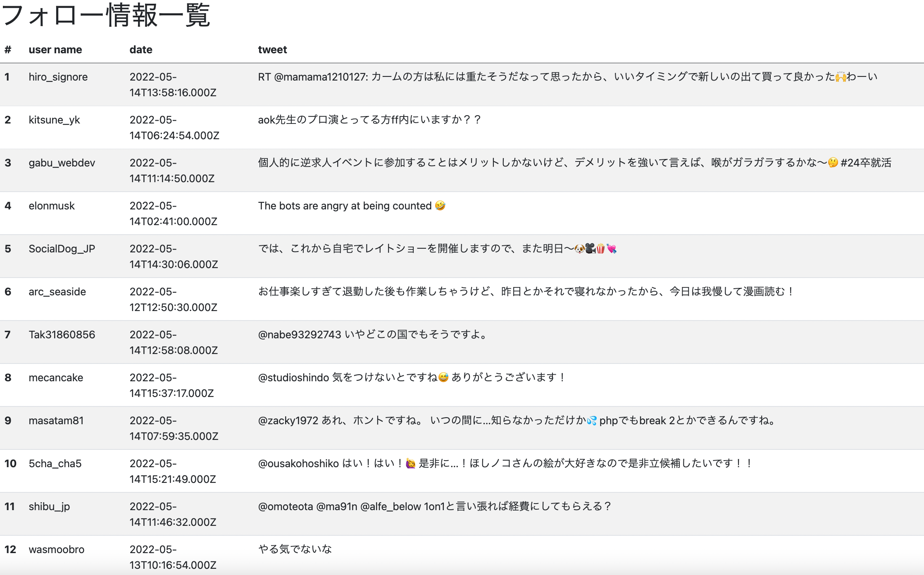Image resolution: width=924 pixels, height=575 pixels.
Task: Click the '#' column header
Action: pos(8,50)
